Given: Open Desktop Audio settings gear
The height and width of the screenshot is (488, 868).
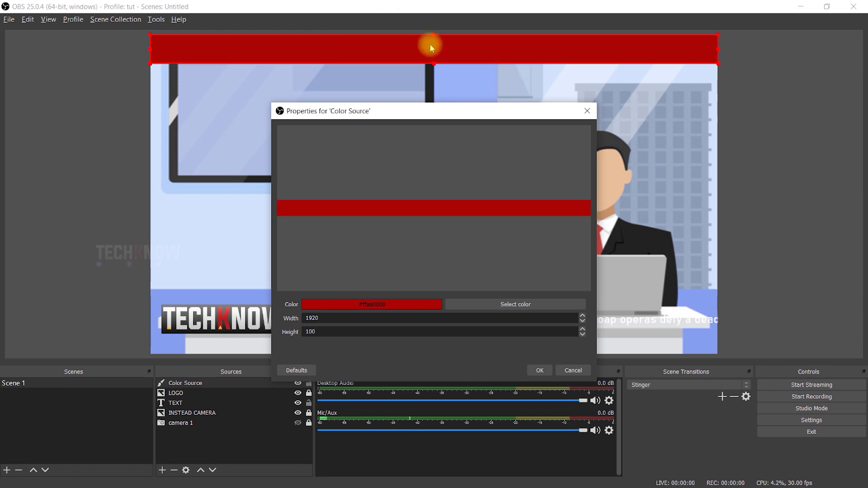Looking at the screenshot, I should pos(609,400).
